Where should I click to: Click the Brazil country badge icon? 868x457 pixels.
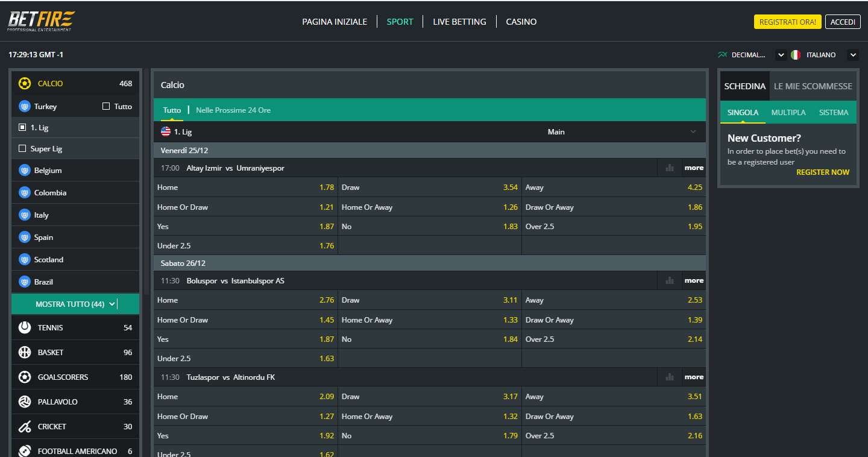point(25,282)
